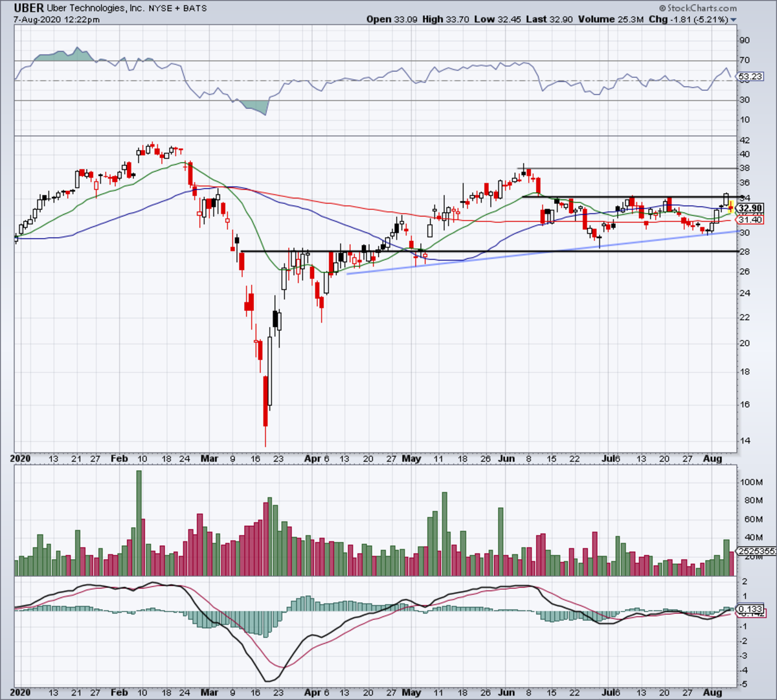Click the 90 level on RSI axis
777x700 pixels.
click(745, 41)
